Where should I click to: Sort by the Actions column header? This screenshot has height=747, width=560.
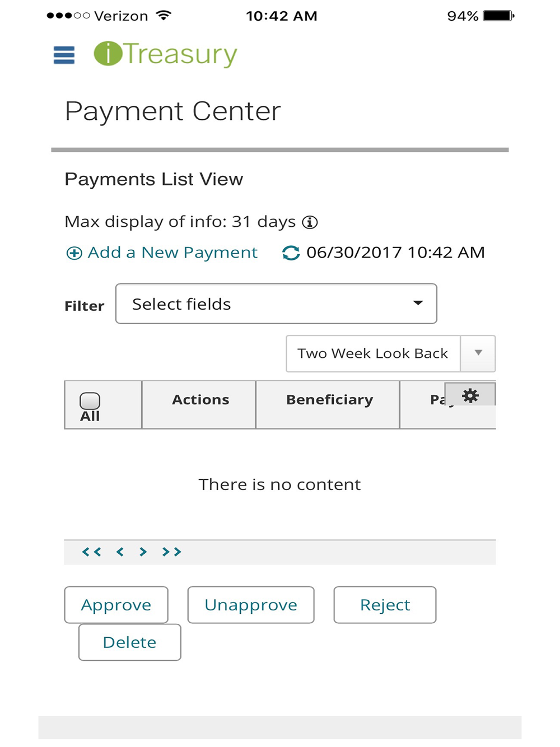(x=200, y=400)
